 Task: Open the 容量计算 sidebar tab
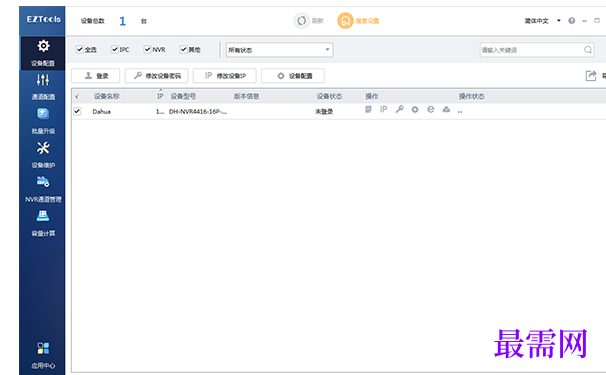coord(43,223)
